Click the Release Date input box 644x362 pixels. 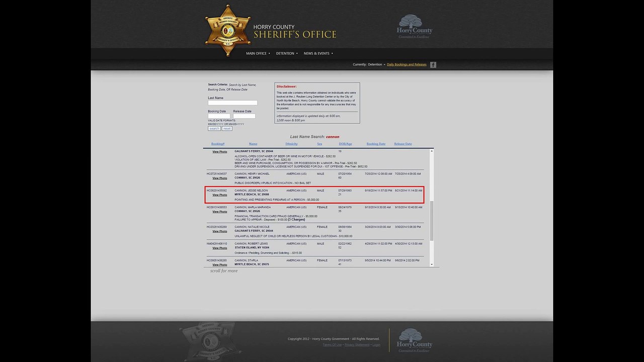(244, 116)
